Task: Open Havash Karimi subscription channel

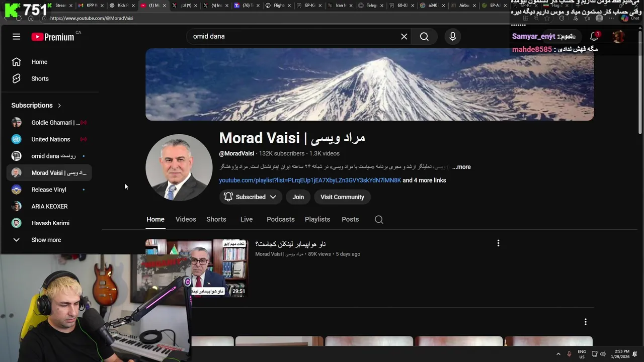Action: tap(49, 223)
